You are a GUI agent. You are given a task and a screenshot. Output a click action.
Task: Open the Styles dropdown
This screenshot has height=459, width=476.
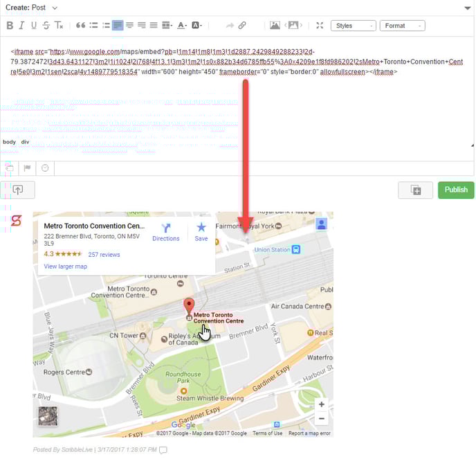[x=354, y=26]
